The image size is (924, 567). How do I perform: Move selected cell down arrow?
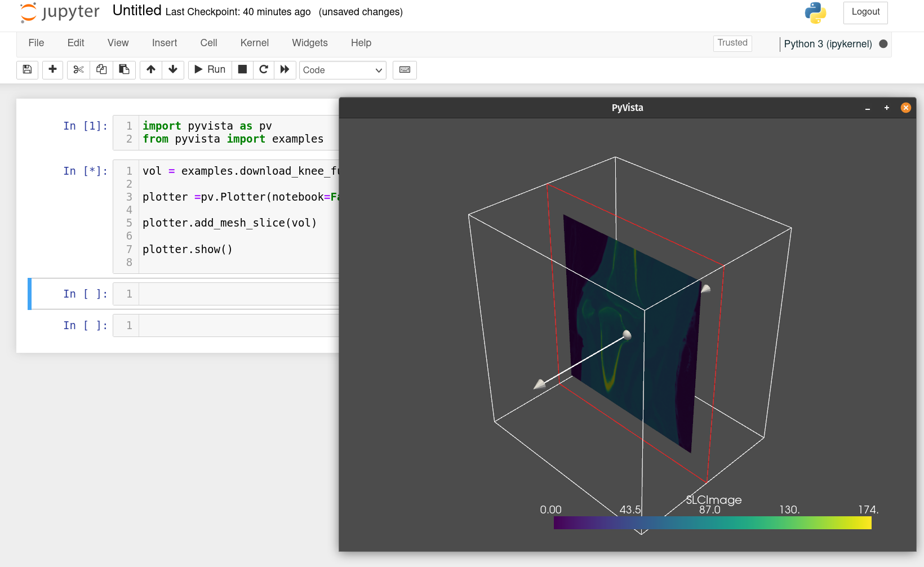coord(173,70)
